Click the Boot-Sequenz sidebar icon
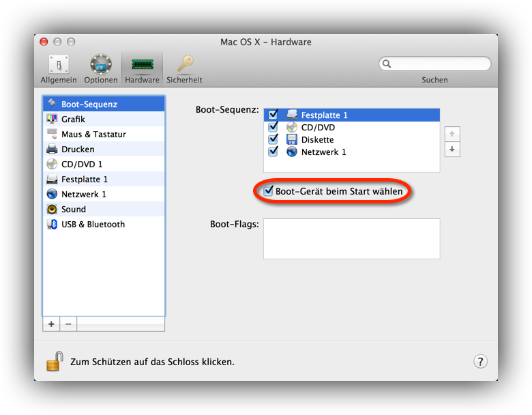This screenshot has width=532, height=415. point(52,103)
